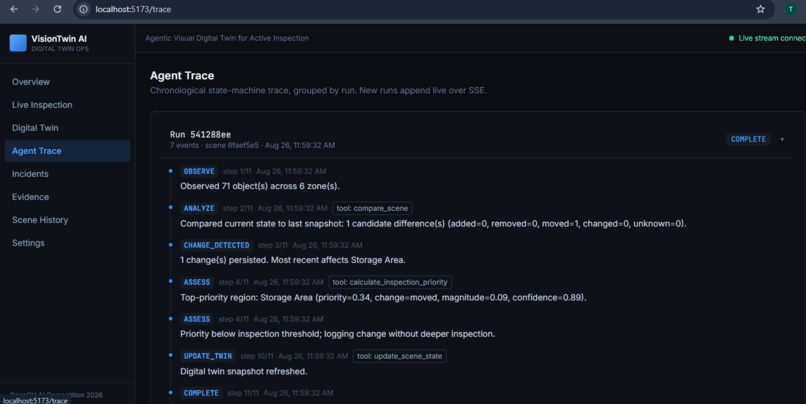Click '1 change(s) persisted' message
Image resolution: width=806 pixels, height=404 pixels.
[x=293, y=260]
